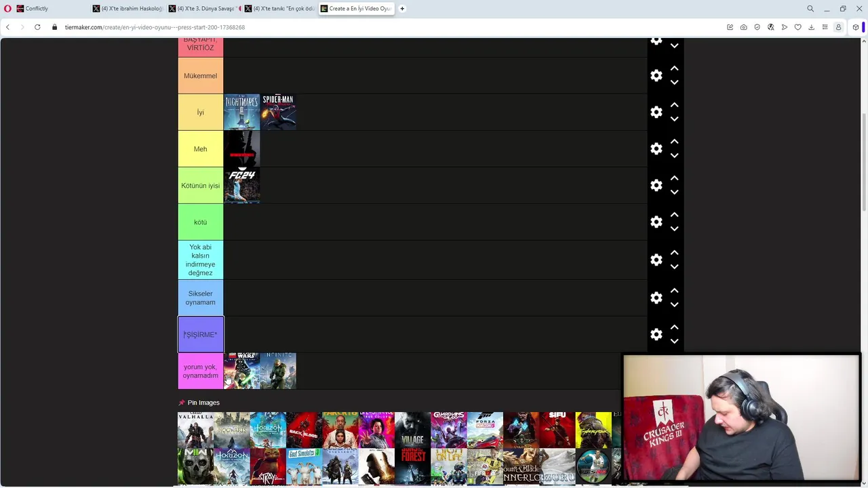Image resolution: width=868 pixels, height=488 pixels.
Task: Open settings gear for İyi tier
Action: tap(656, 113)
